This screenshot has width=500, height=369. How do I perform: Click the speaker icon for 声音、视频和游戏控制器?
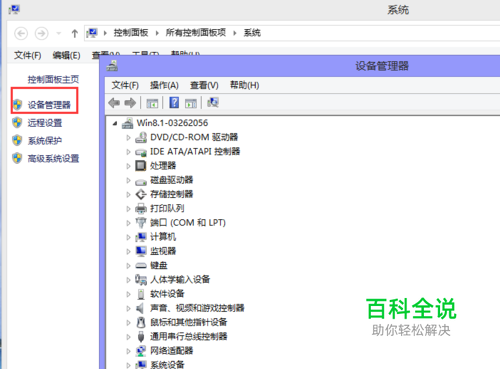[140, 308]
